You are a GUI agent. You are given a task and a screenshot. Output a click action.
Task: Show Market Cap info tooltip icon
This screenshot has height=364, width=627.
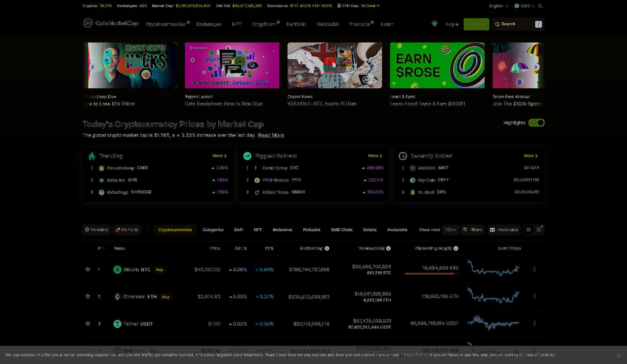(327, 248)
